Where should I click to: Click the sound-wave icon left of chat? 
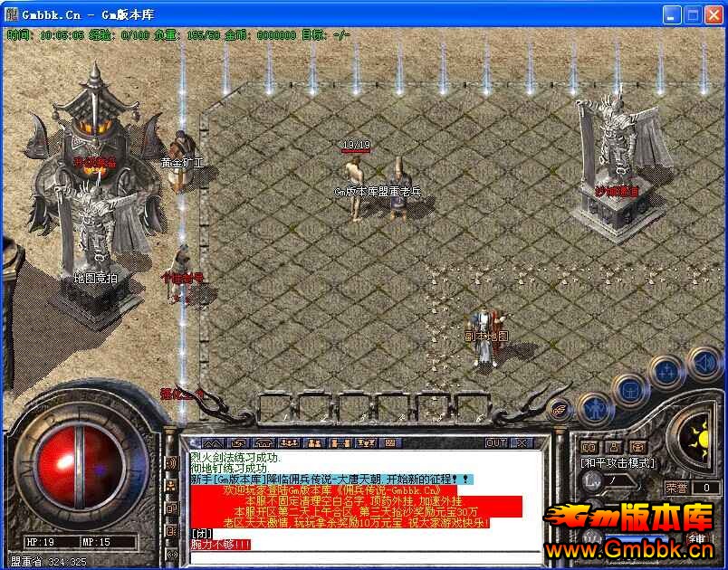pyautogui.click(x=171, y=463)
